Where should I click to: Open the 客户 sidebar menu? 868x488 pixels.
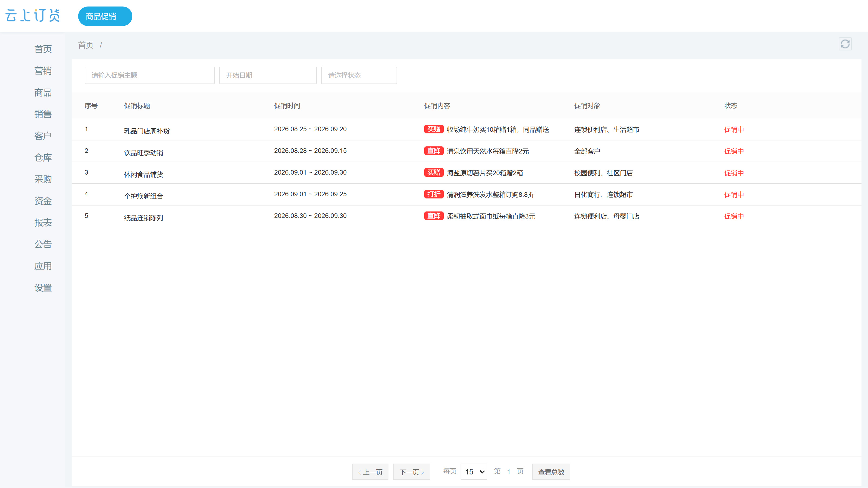click(x=43, y=136)
